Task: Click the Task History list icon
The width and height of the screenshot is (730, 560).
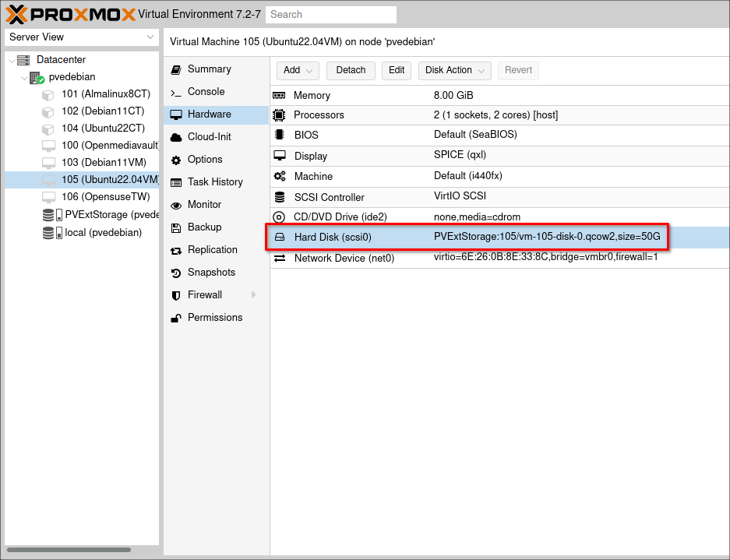Action: point(176,182)
